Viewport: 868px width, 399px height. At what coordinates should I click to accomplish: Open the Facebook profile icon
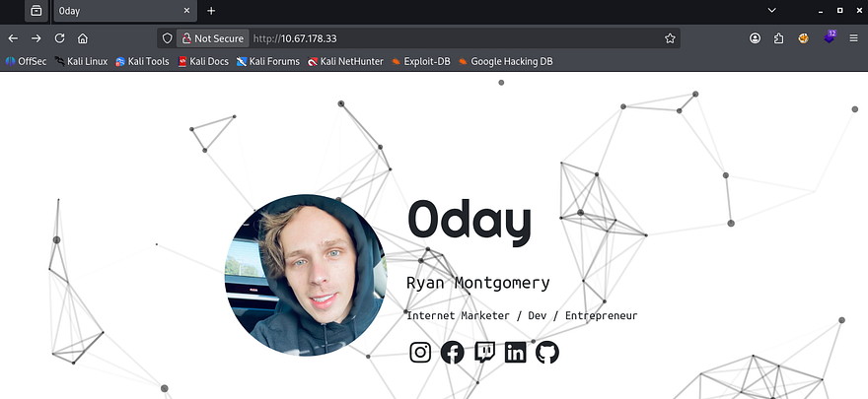click(x=453, y=352)
